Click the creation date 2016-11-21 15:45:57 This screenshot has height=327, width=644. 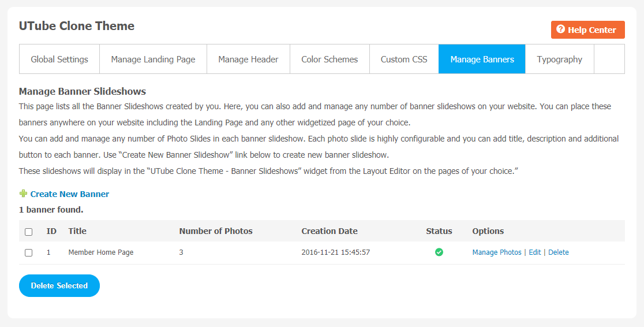pyautogui.click(x=335, y=252)
